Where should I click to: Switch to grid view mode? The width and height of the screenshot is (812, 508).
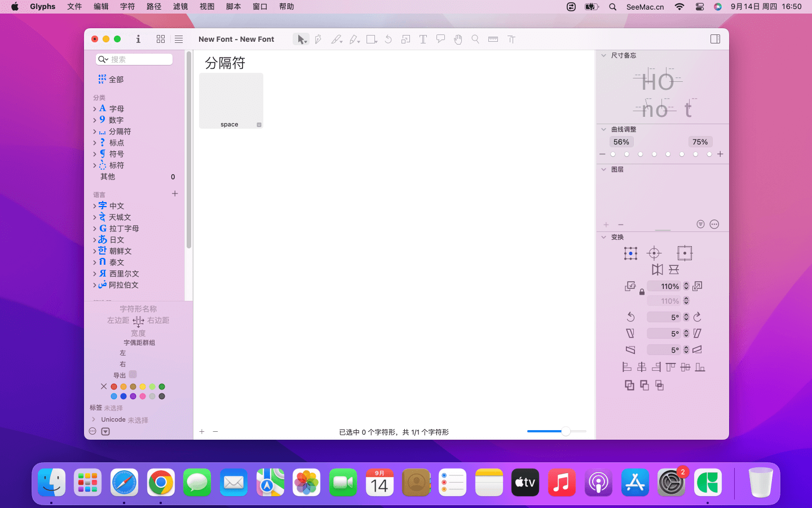tap(161, 40)
